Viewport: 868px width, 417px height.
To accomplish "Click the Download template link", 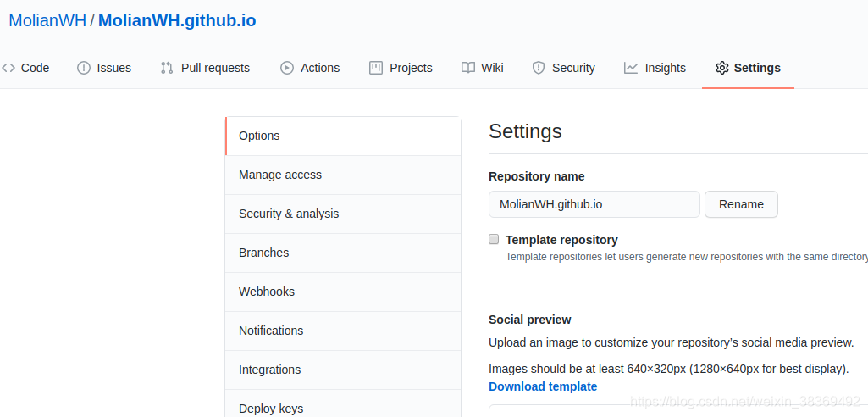I will pos(543,386).
